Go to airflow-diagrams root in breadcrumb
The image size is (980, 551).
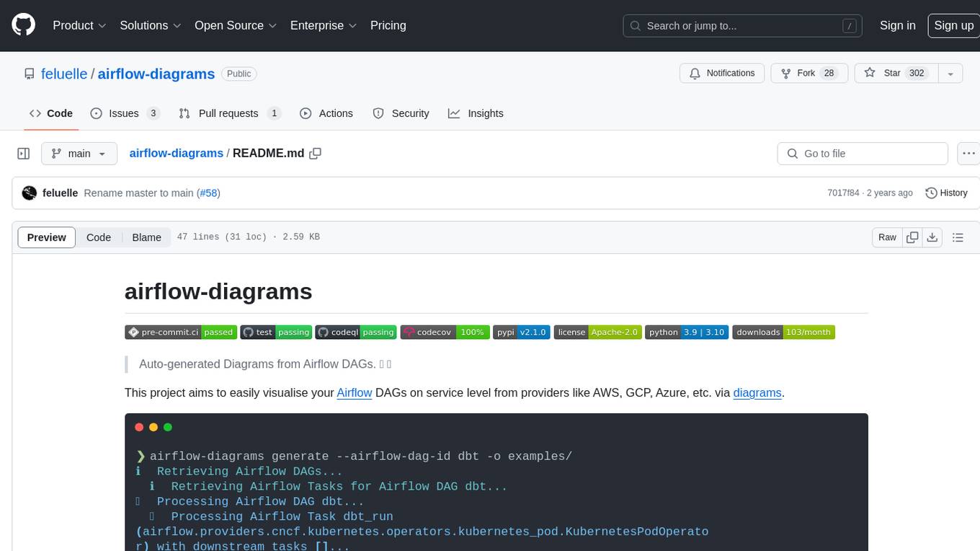[x=176, y=154]
